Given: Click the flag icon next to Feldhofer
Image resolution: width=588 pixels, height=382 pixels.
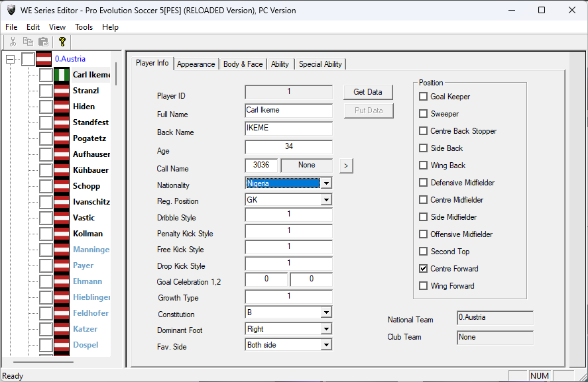Looking at the screenshot, I should coord(62,313).
